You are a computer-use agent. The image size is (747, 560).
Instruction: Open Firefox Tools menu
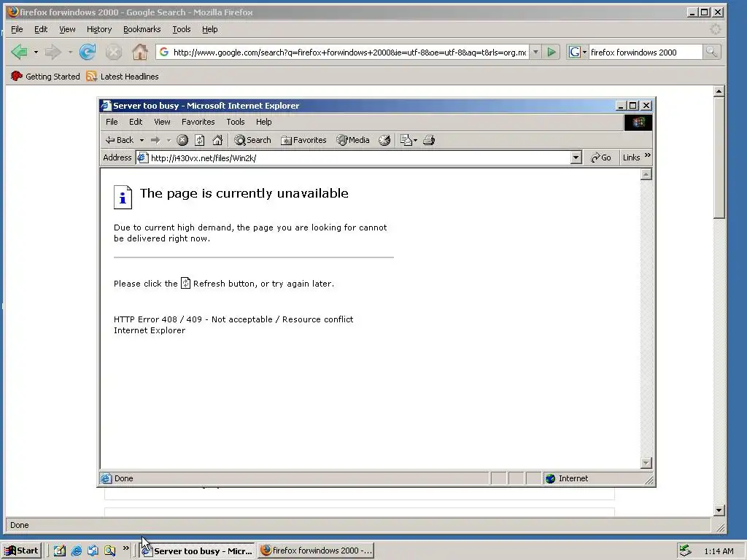[x=181, y=29]
